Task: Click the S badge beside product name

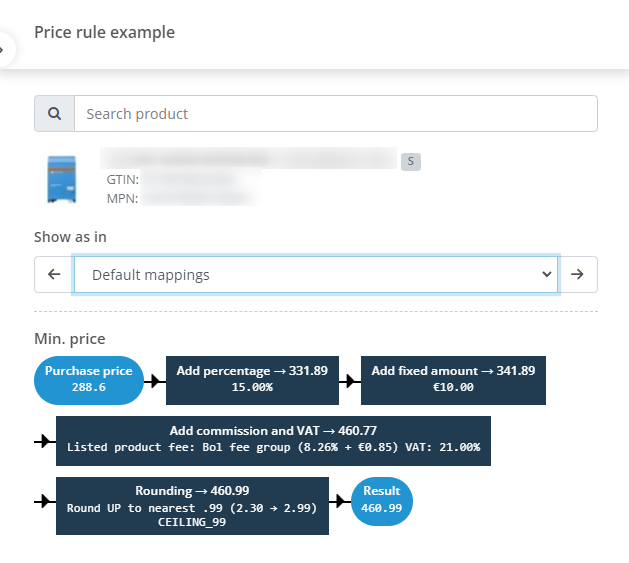Action: (x=410, y=161)
